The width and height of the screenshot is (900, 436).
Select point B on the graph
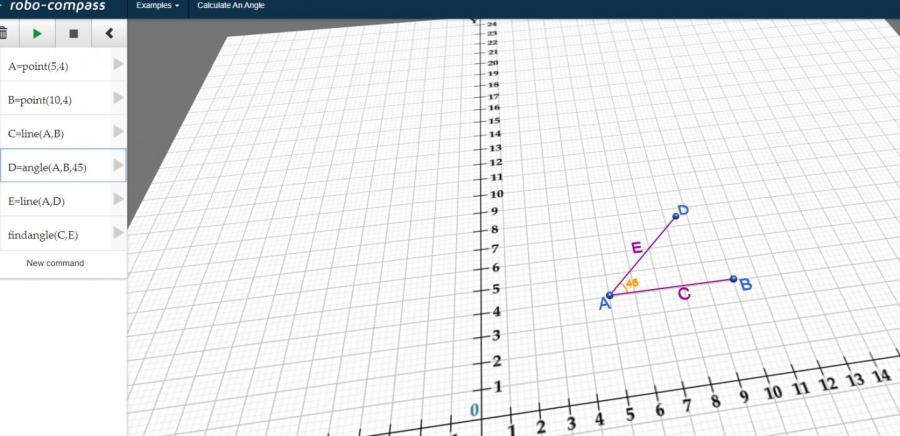tap(733, 279)
